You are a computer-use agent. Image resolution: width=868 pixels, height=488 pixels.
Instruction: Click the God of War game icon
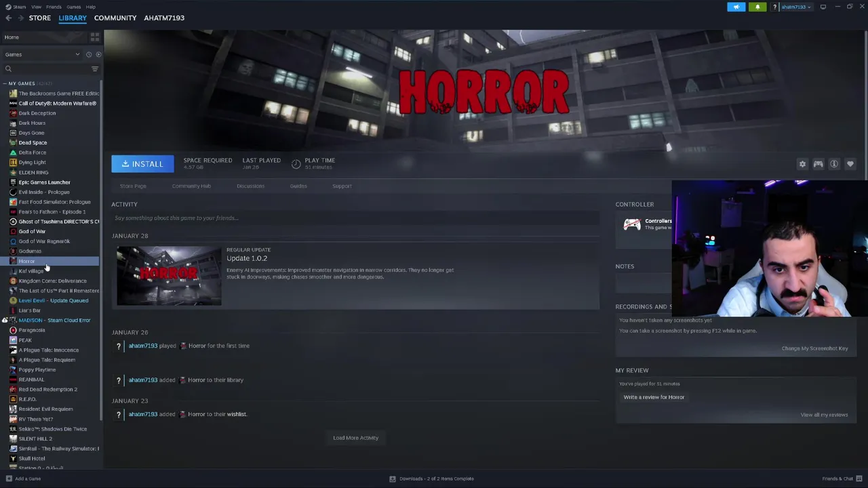click(x=13, y=231)
